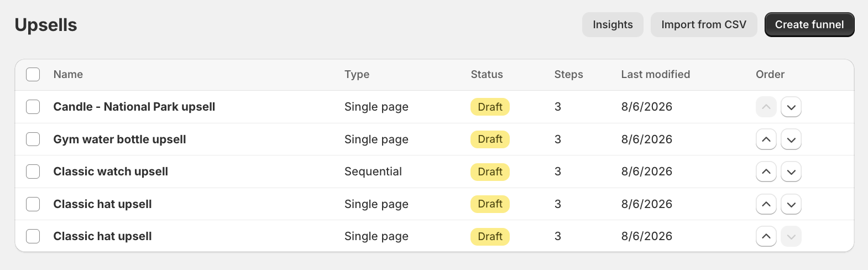Toggle the select-all checkbox in header
The width and height of the screenshot is (868, 270).
pyautogui.click(x=33, y=74)
